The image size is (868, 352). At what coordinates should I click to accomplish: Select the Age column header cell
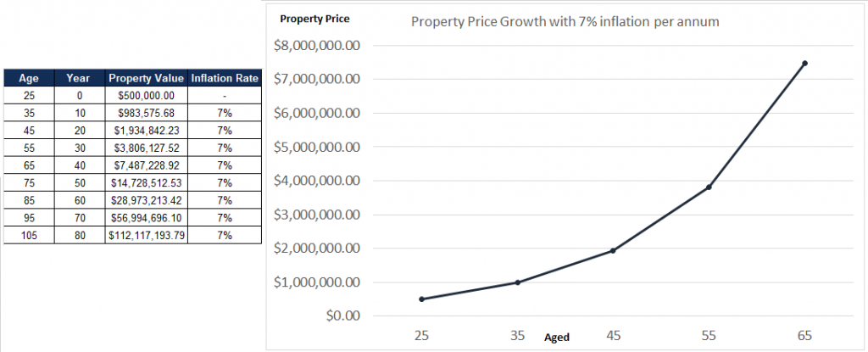pos(29,78)
